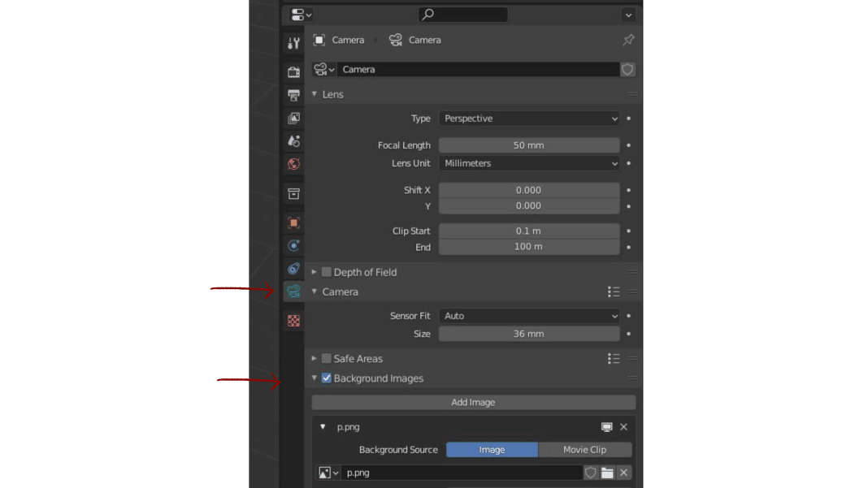Open the Texture properties checker icon
This screenshot has width=868, height=488.
coord(293,321)
